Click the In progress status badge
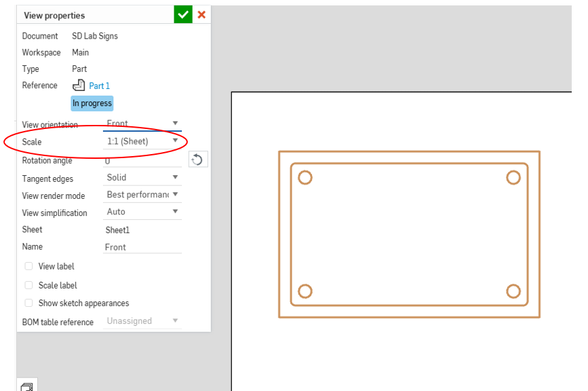Screen dimensions: 588x391 tap(92, 103)
